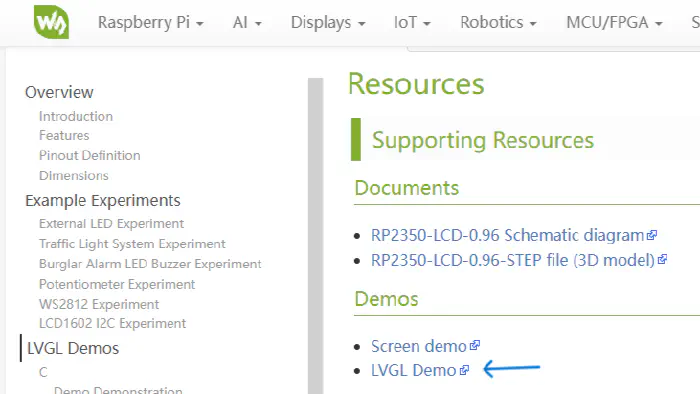
Task: Jump to Introduction section
Action: [76, 116]
